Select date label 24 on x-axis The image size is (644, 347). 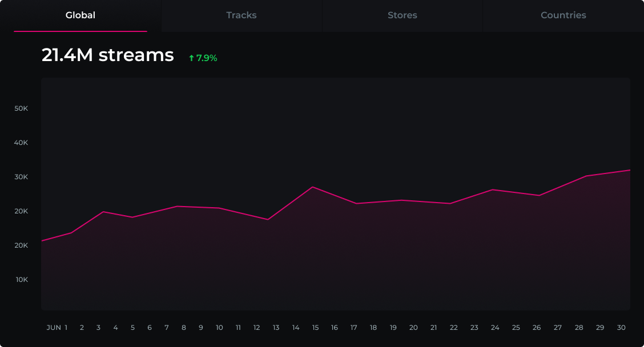(495, 328)
